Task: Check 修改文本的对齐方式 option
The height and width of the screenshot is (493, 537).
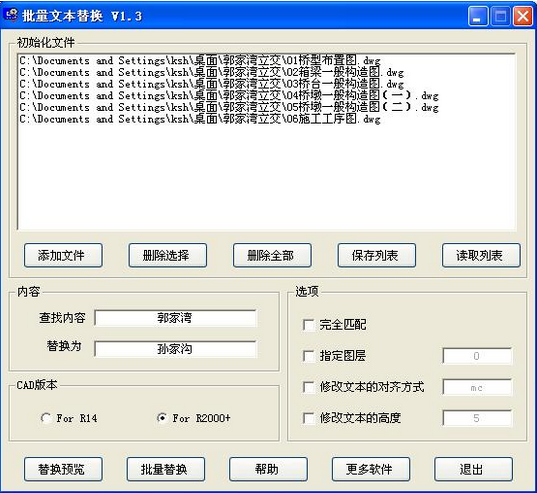Action: (x=309, y=387)
